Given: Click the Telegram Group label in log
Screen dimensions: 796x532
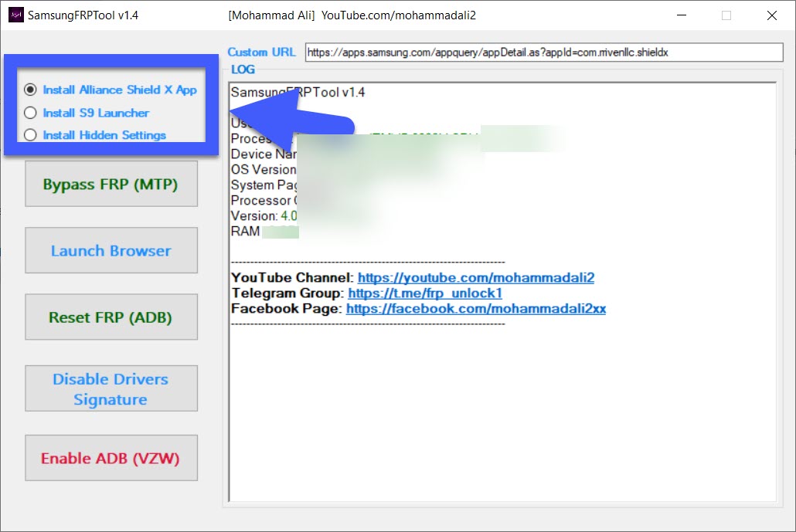Looking at the screenshot, I should 287,293.
